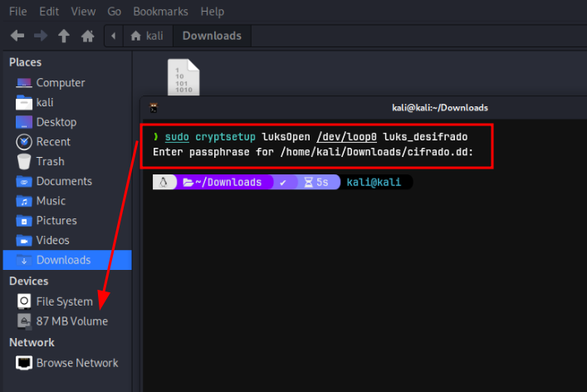Click the Back navigation arrow
This screenshot has height=392, width=587.
click(x=17, y=36)
